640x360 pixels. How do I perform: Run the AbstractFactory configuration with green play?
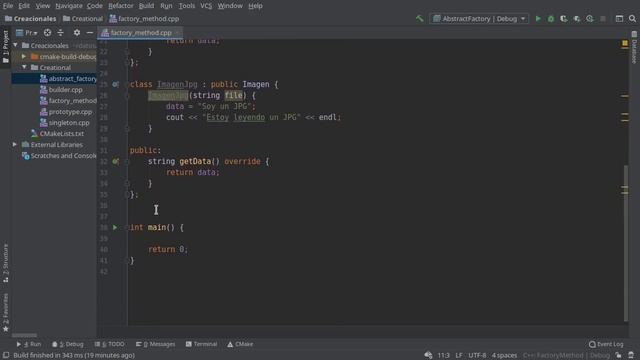tap(538, 19)
